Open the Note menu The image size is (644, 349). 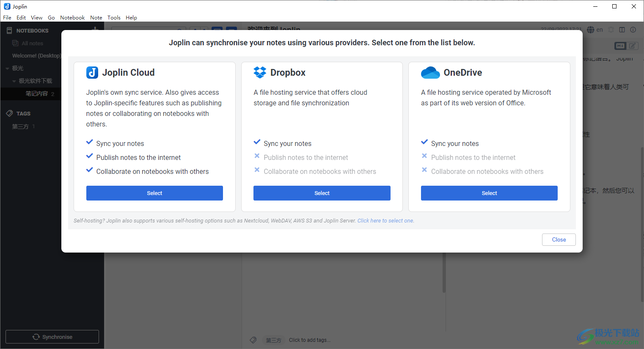coord(96,17)
